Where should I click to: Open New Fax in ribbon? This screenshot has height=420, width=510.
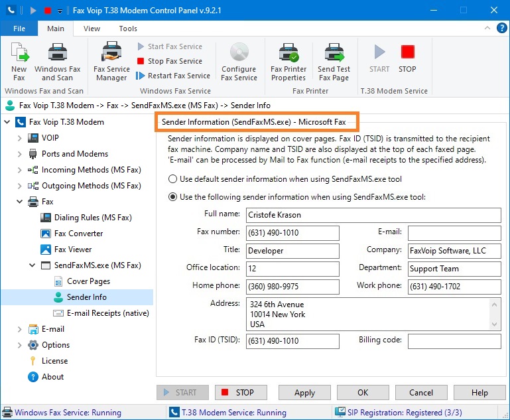point(19,62)
